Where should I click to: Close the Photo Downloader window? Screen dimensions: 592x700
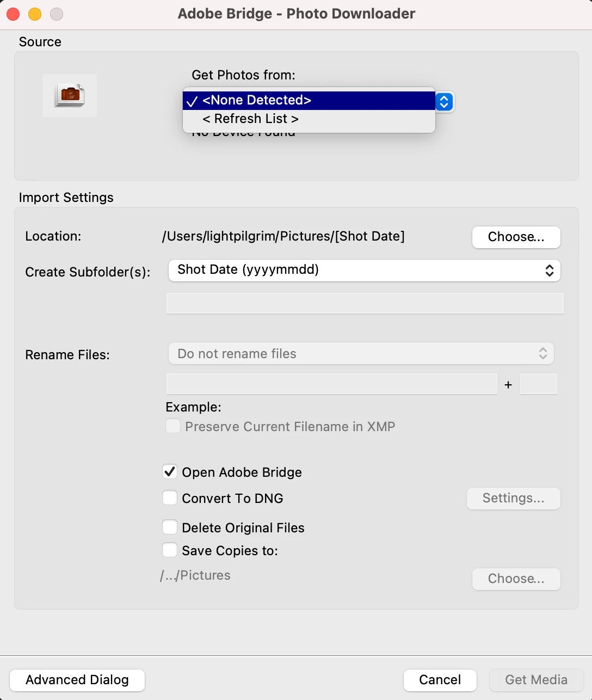[x=13, y=14]
